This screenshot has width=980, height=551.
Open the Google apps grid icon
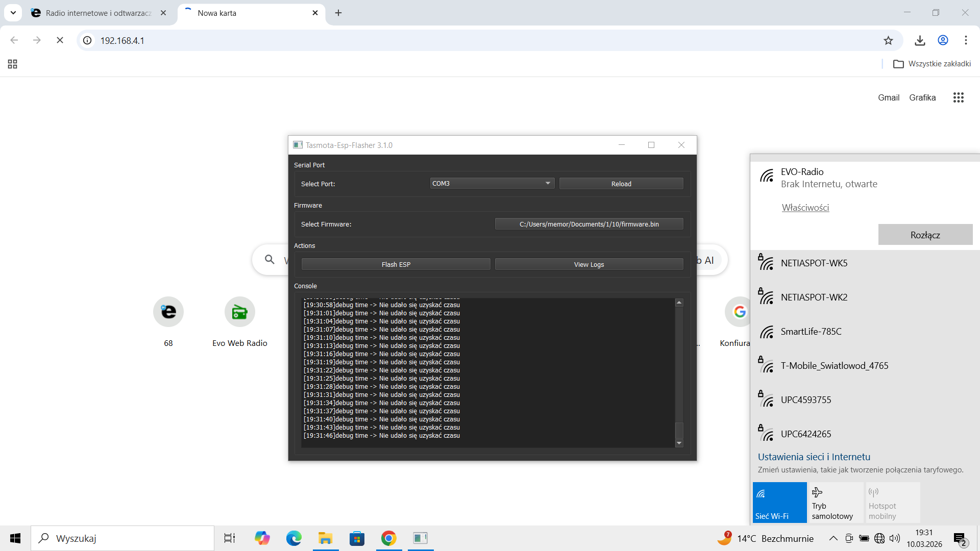[958, 97]
